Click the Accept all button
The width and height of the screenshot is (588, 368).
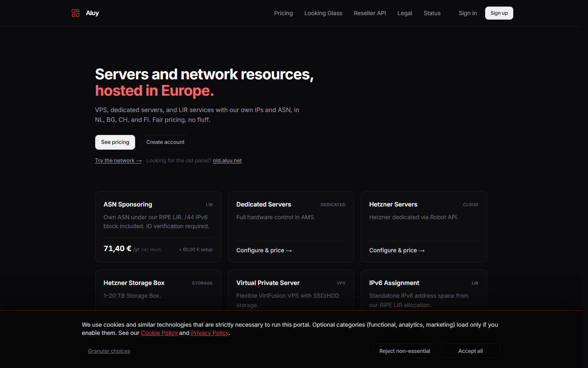[x=470, y=351]
